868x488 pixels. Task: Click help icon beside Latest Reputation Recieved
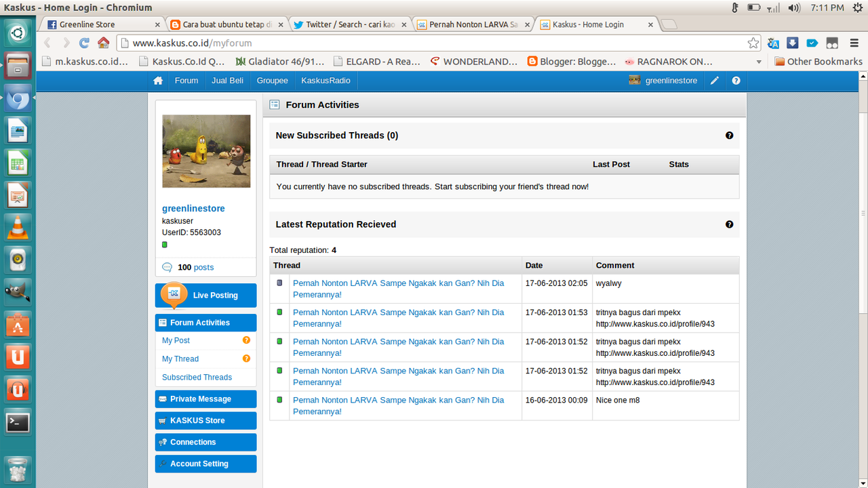tap(730, 224)
